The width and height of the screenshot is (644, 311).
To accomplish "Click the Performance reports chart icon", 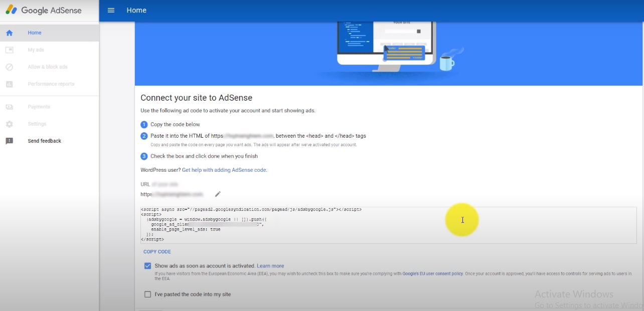I will [x=9, y=84].
